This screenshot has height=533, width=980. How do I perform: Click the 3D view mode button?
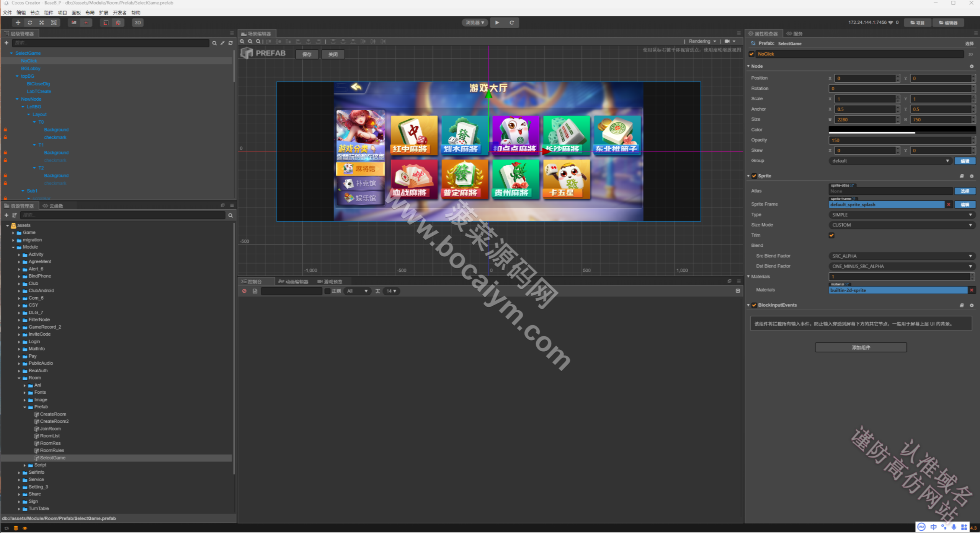pos(138,23)
